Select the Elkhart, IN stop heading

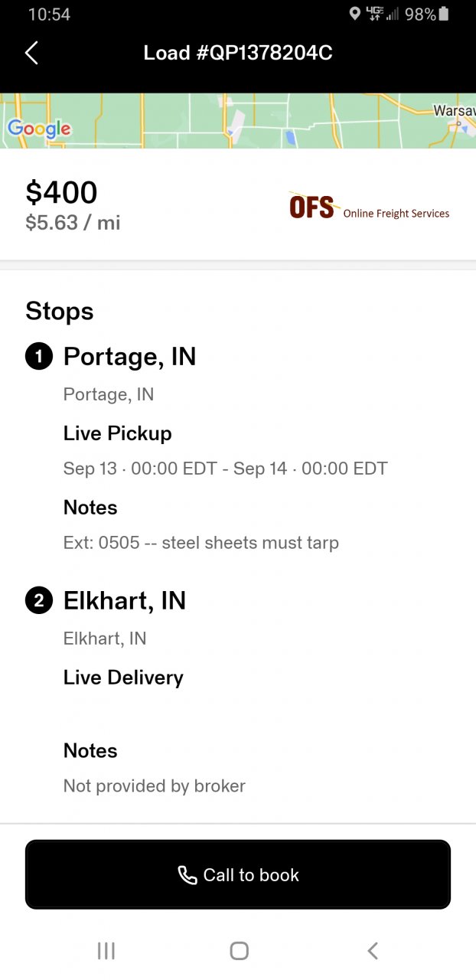click(124, 601)
